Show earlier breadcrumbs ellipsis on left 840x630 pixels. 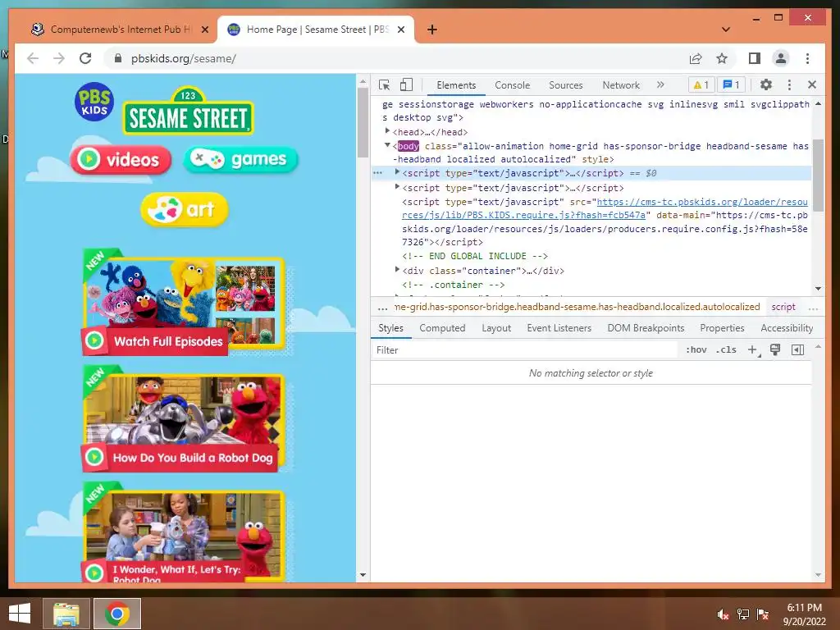(x=382, y=308)
